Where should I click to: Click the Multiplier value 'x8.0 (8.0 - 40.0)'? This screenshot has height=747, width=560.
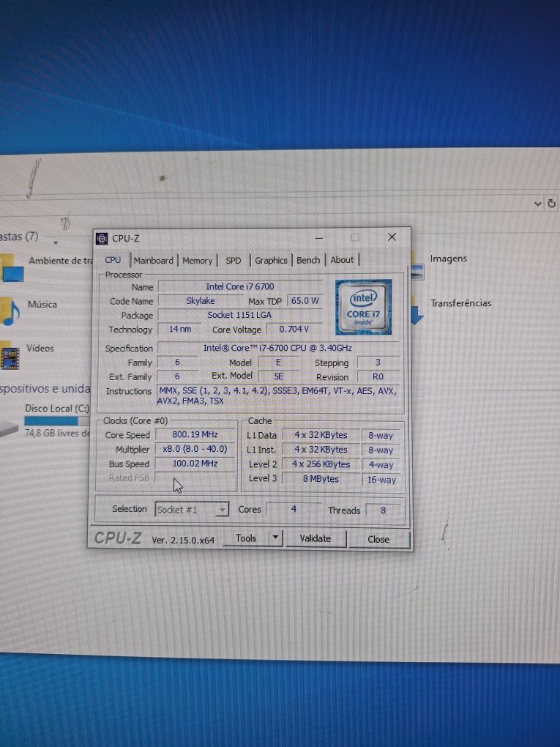[x=195, y=449]
